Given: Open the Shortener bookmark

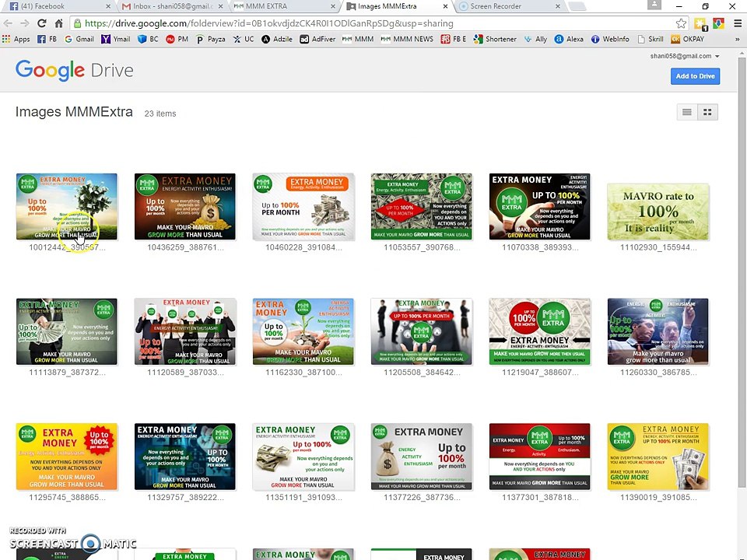Looking at the screenshot, I should (495, 39).
